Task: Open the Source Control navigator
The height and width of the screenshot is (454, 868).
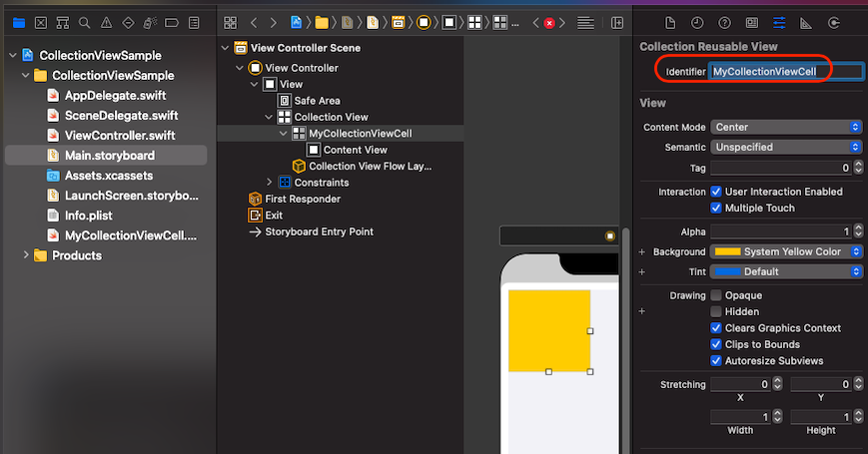Action: click(x=41, y=23)
